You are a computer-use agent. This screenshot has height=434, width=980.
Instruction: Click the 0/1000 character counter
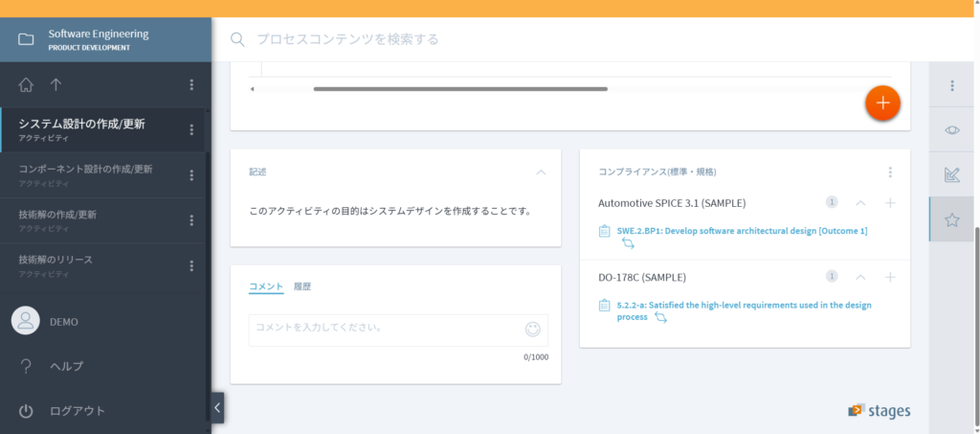(x=536, y=357)
